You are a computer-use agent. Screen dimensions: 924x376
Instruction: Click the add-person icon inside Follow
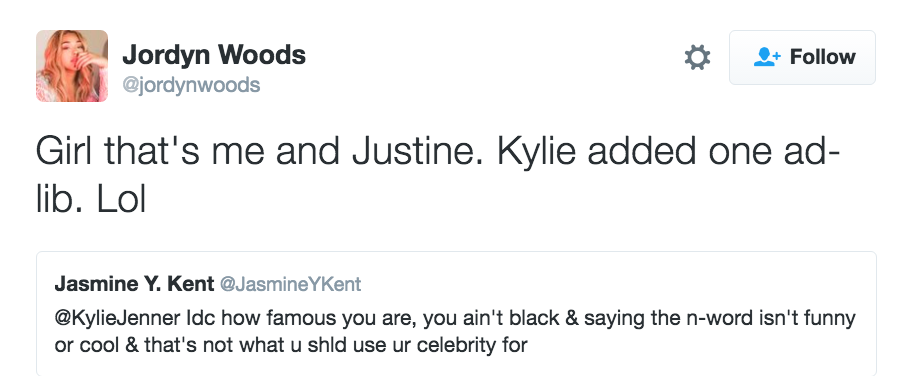point(767,57)
